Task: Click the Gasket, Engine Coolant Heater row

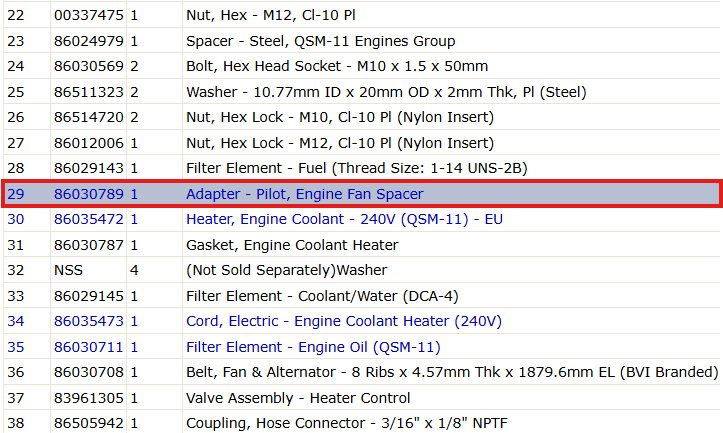Action: tap(362, 245)
